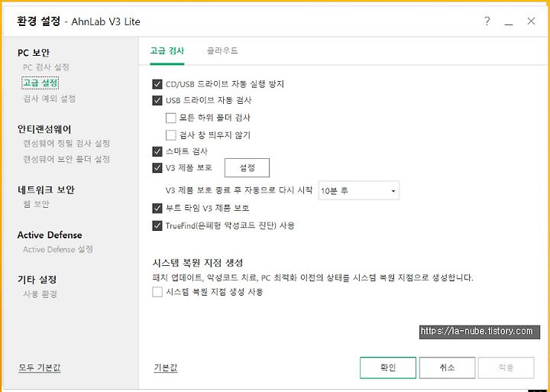Open Active Defense 설정 page

pyautogui.click(x=58, y=250)
